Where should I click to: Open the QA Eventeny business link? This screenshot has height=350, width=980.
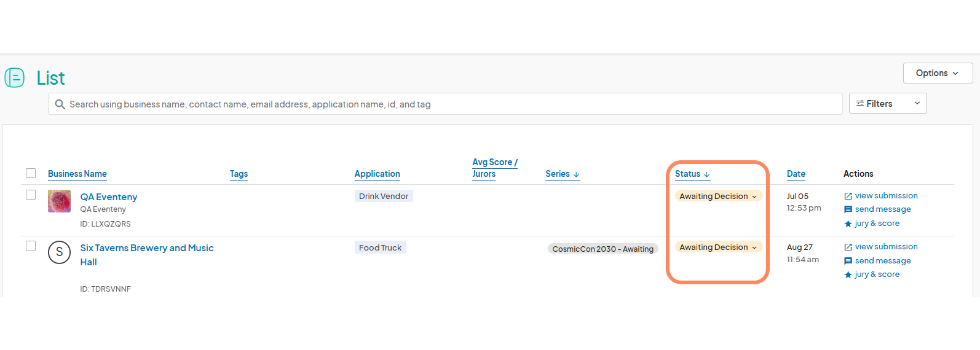[x=109, y=197]
